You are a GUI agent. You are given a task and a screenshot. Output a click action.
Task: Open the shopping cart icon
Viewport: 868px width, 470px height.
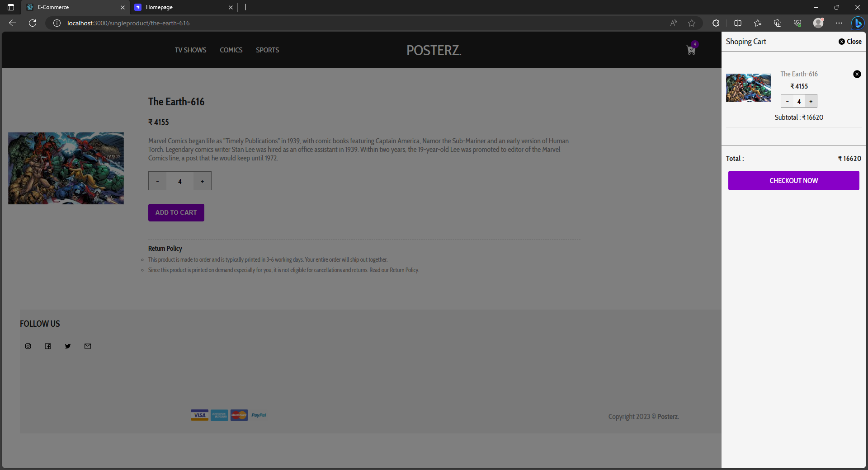pyautogui.click(x=690, y=51)
